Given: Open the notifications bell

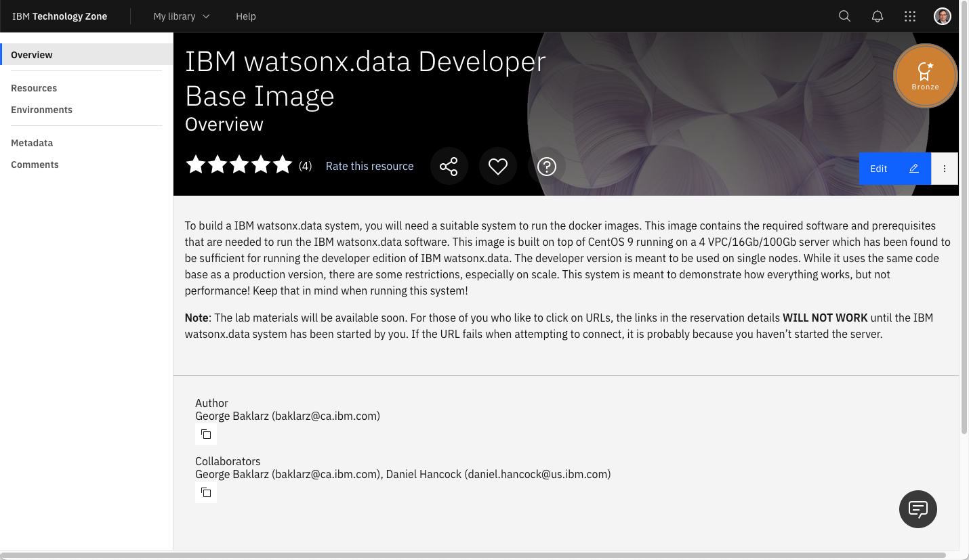Looking at the screenshot, I should click(878, 16).
